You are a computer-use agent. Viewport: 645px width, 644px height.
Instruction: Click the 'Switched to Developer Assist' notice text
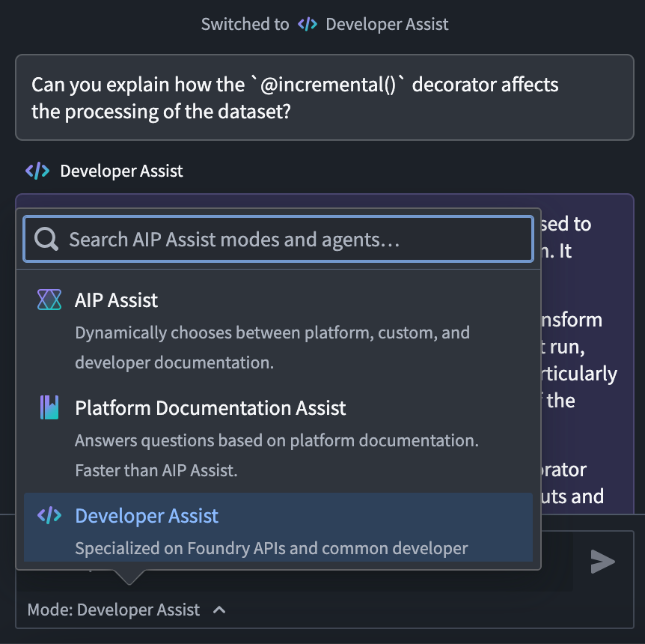325,24
